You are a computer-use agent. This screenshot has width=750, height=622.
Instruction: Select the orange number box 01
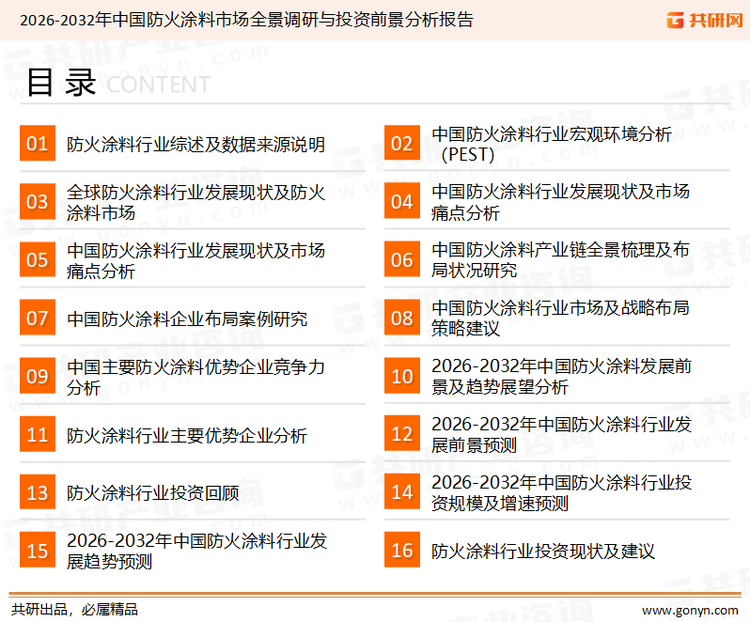[37, 143]
